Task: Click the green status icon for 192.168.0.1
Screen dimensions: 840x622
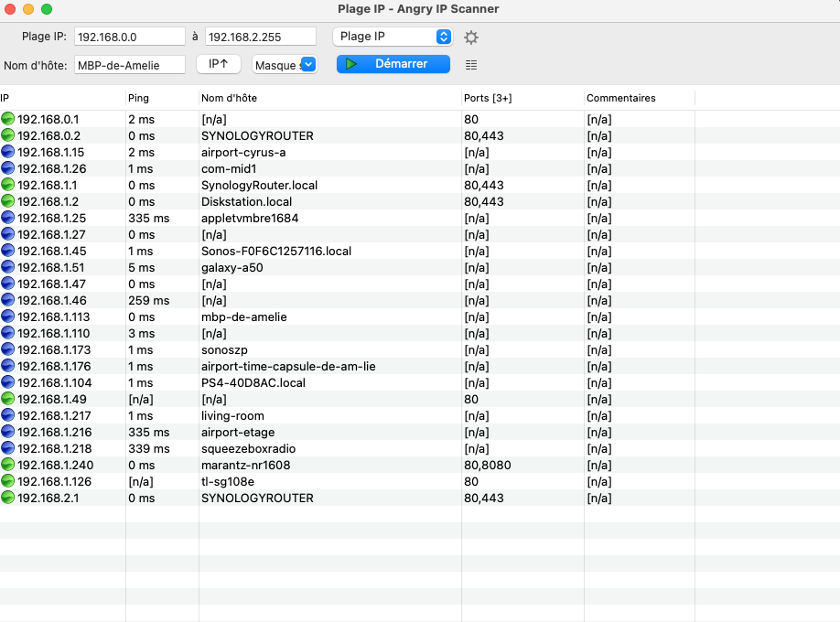Action: pyautogui.click(x=7, y=119)
